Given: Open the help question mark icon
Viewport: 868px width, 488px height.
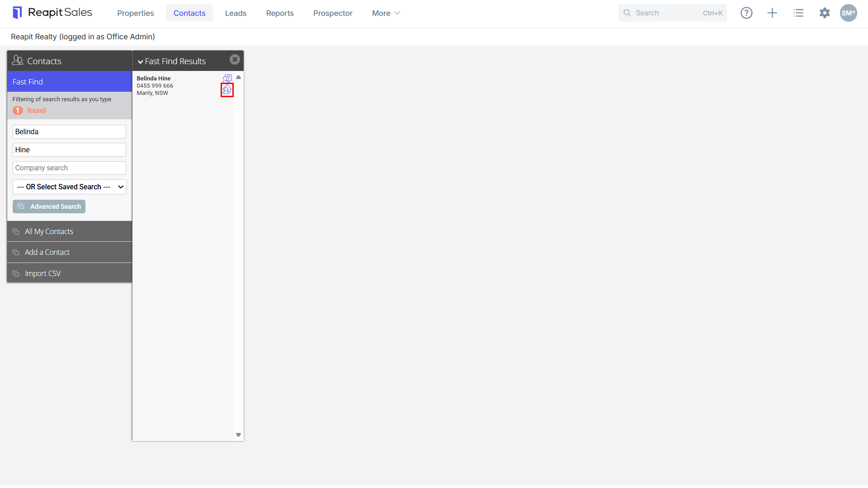Looking at the screenshot, I should pyautogui.click(x=746, y=13).
